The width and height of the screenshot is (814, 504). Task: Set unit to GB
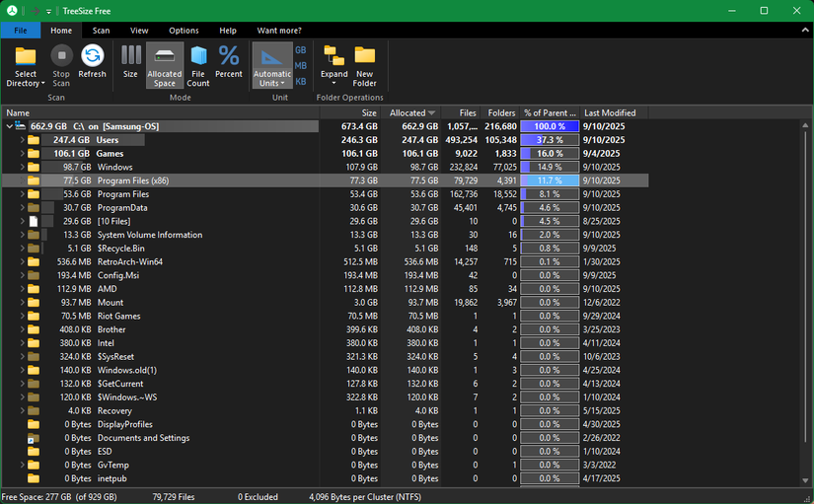[301, 50]
